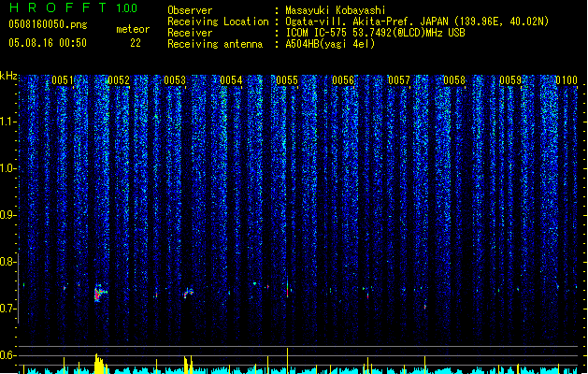Click the kHz unit label

tap(8, 76)
